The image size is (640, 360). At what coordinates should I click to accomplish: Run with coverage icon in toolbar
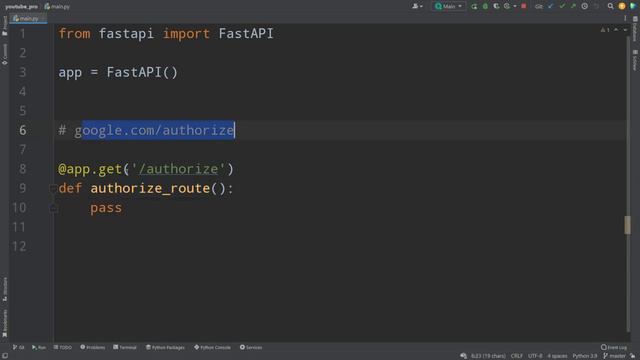[x=496, y=6]
